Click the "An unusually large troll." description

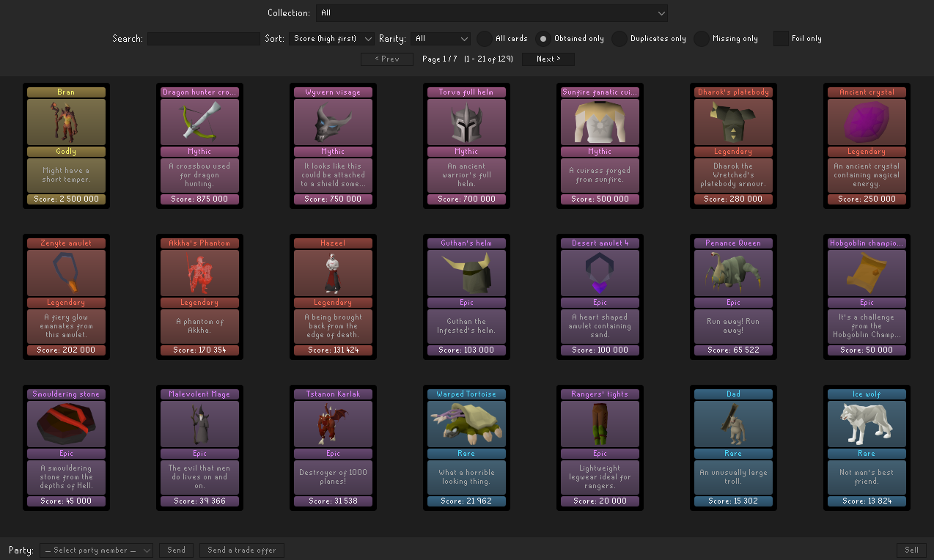[x=733, y=477]
